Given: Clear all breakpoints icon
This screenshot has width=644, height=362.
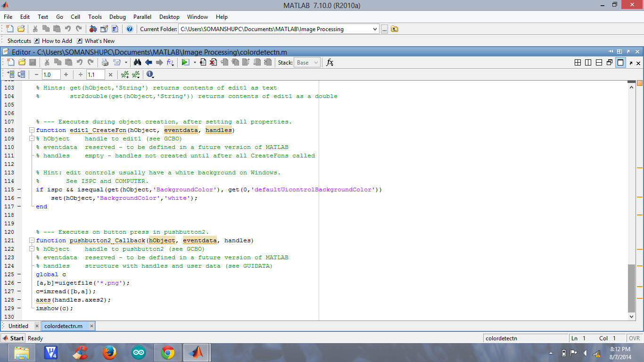Looking at the screenshot, I should point(214,62).
